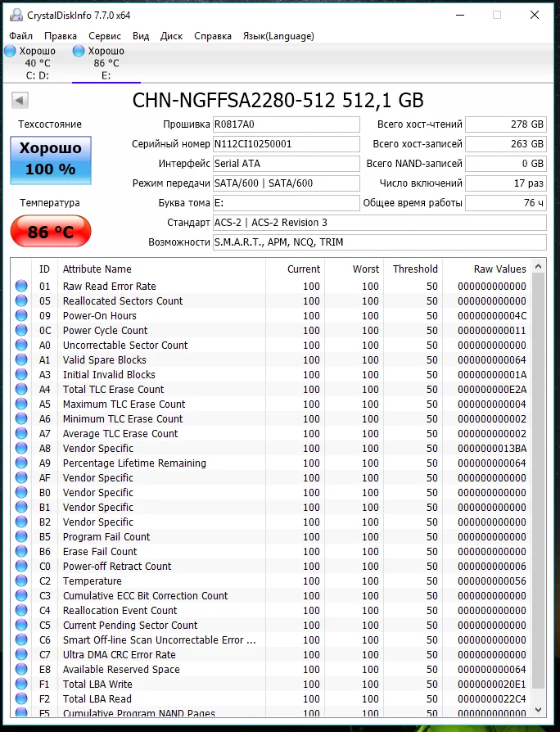
Task: Click status orb for Maximum TLC Erase Count
Action: [x=21, y=404]
